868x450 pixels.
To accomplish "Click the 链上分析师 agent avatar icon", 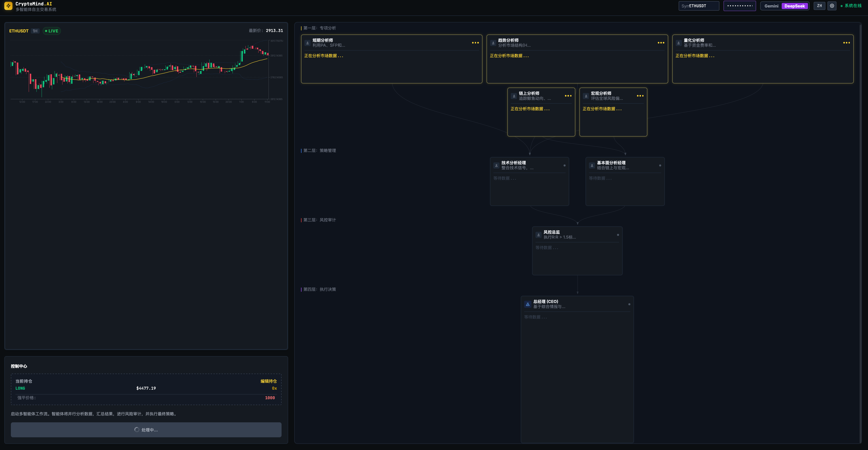I will (x=514, y=96).
